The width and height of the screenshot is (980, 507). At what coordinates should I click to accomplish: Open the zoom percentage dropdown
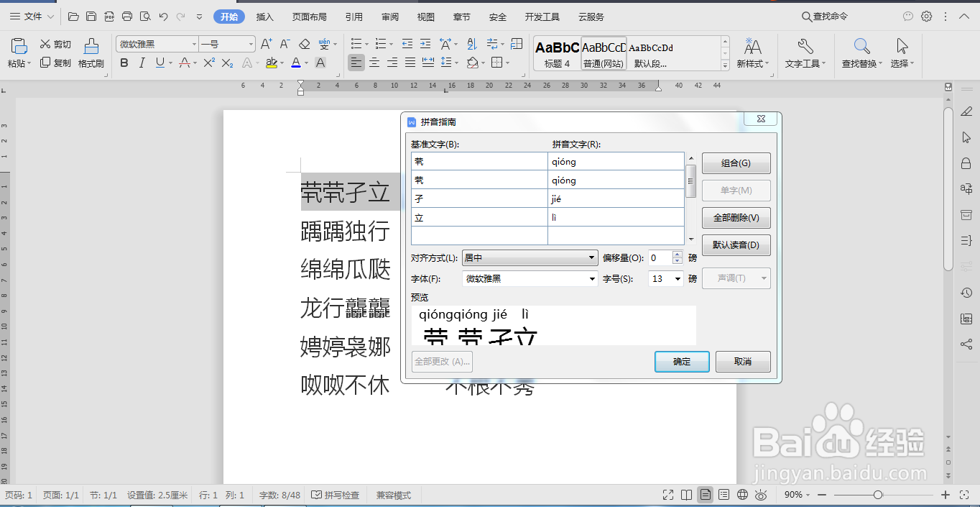[x=795, y=495]
